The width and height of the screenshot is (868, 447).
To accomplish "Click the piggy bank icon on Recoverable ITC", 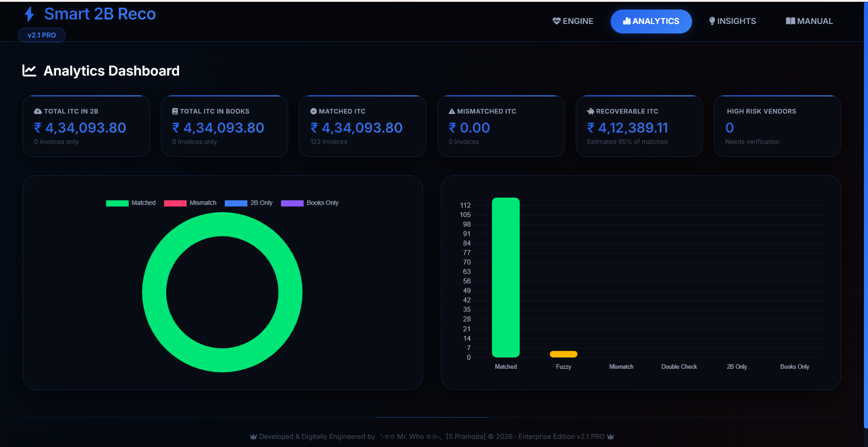I will click(590, 111).
